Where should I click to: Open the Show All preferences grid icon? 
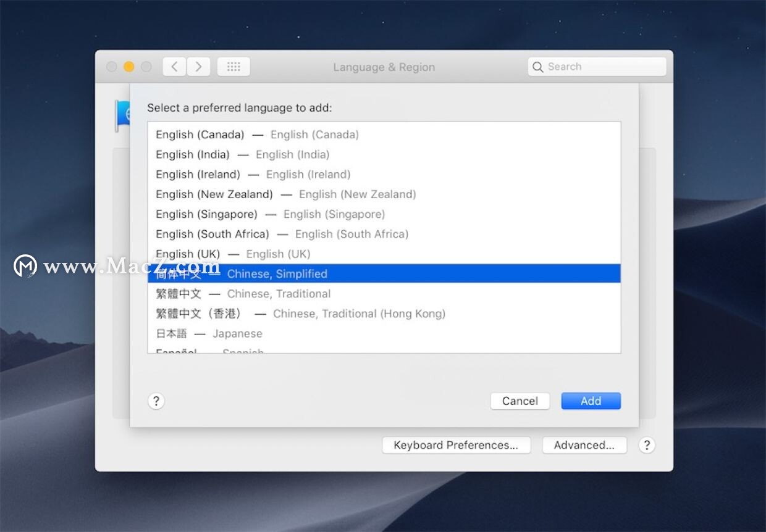(234, 66)
